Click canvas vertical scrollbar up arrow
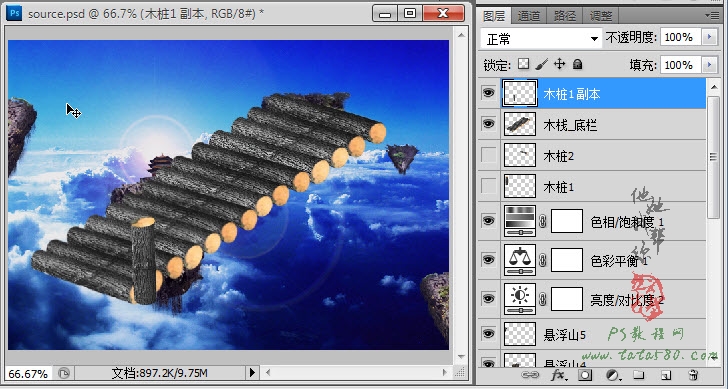 (461, 34)
